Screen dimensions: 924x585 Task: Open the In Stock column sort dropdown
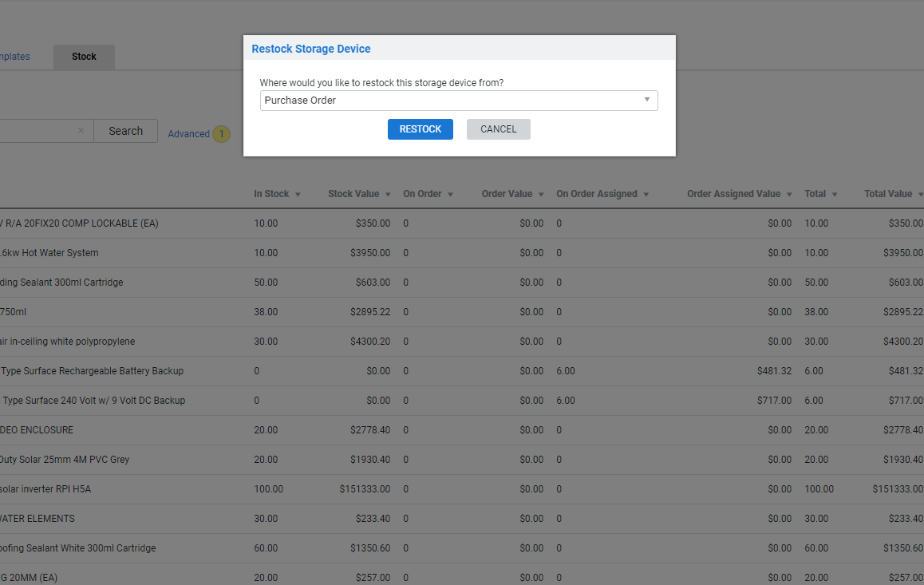tap(297, 194)
